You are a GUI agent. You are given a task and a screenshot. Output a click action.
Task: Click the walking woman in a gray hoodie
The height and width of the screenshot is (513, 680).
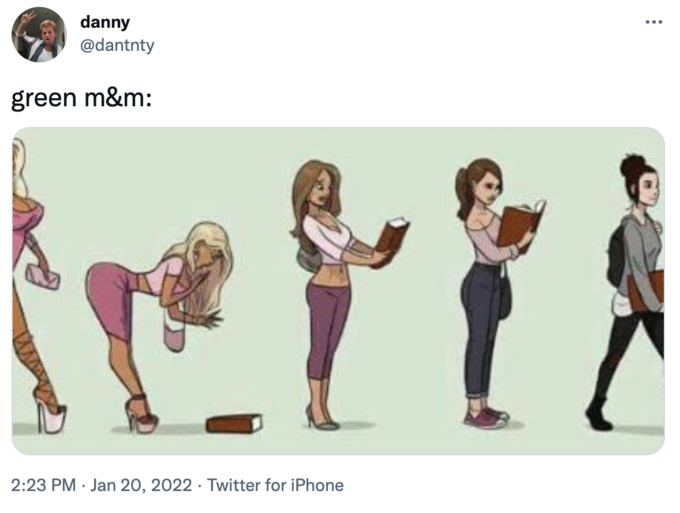(629, 293)
